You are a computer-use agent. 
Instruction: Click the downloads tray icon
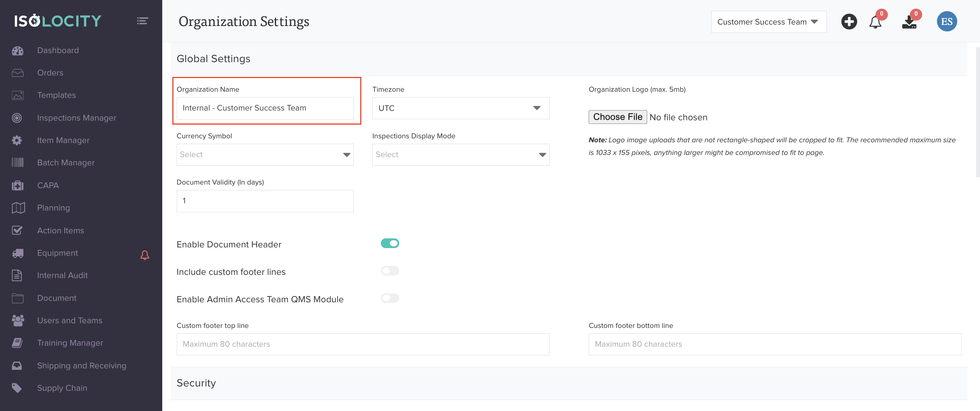[x=909, y=22]
